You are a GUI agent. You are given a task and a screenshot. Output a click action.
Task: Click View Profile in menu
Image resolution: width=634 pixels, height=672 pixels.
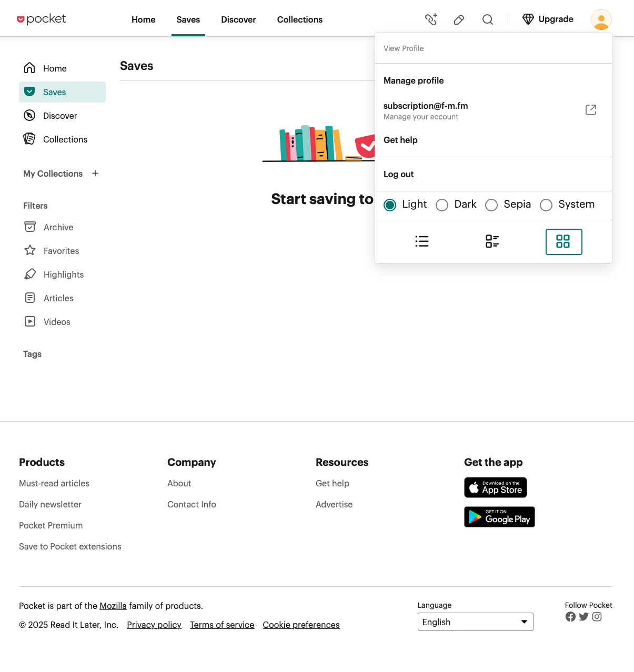(404, 48)
